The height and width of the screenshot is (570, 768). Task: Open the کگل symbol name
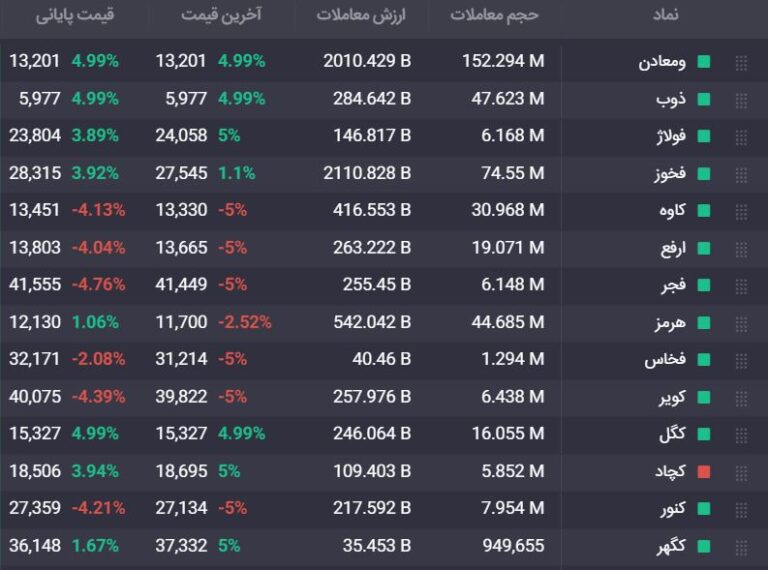tap(671, 435)
